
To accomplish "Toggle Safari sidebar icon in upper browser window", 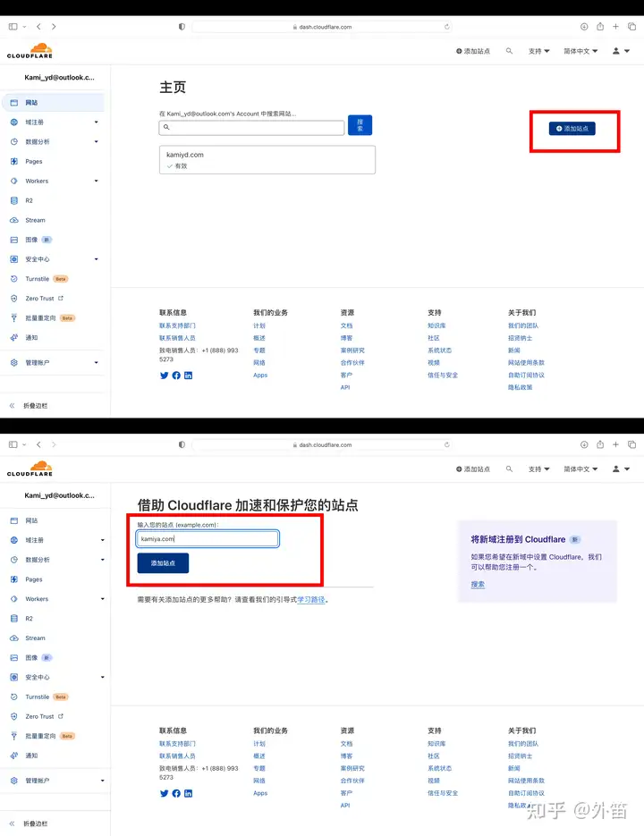I will (13, 27).
